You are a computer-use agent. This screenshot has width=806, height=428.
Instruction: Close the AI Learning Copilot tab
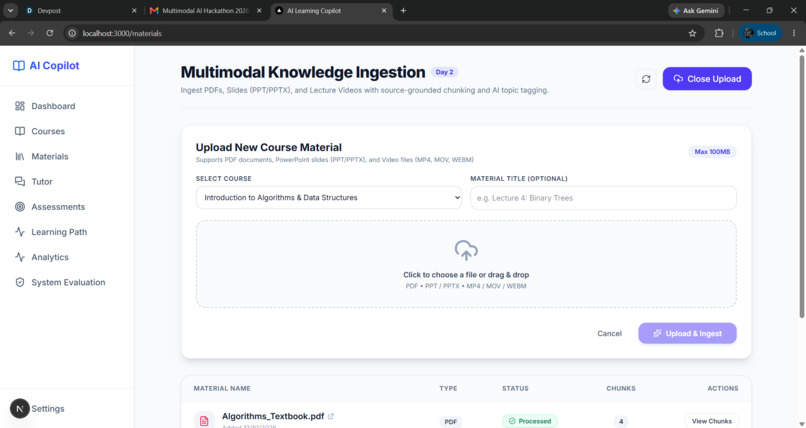coord(384,10)
